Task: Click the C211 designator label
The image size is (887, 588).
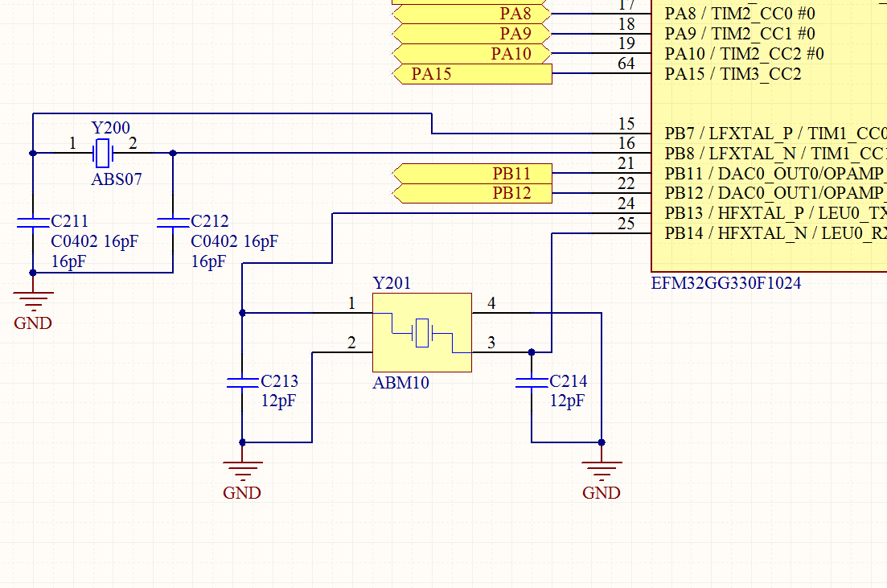Action: (x=70, y=220)
